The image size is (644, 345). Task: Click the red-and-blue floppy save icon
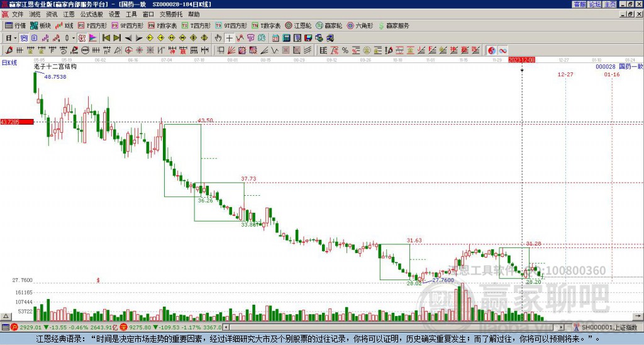[x=308, y=38]
